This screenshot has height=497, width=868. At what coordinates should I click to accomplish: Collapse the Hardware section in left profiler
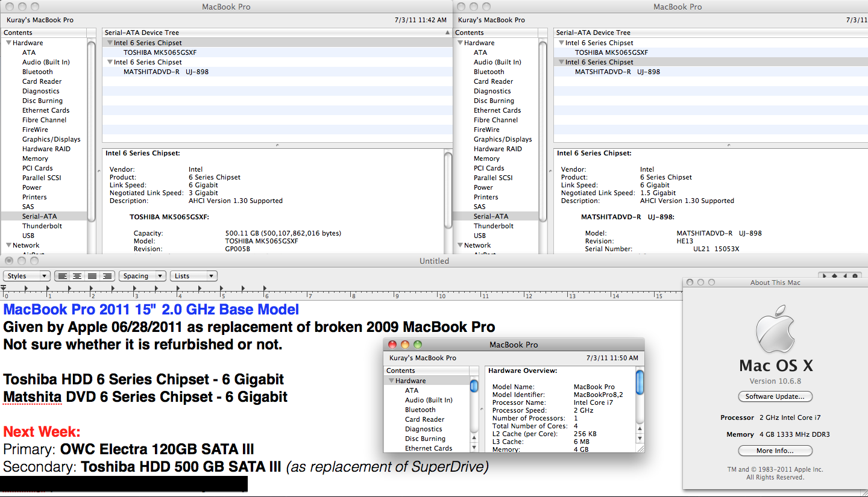(8, 43)
